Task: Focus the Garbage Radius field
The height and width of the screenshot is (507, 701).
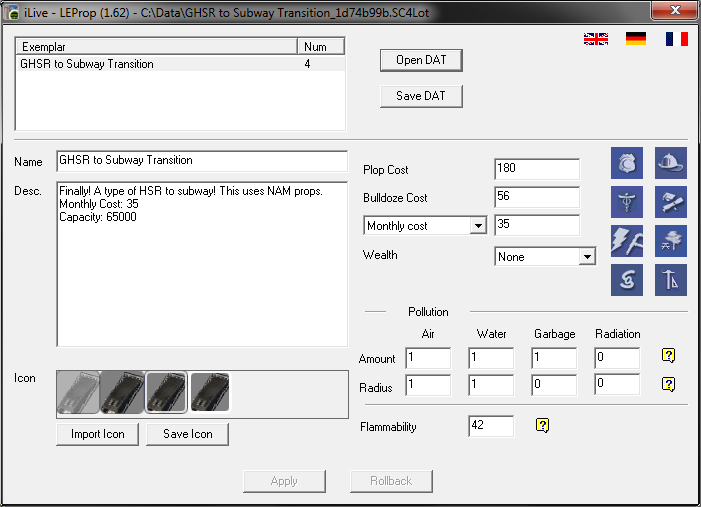Action: [554, 385]
